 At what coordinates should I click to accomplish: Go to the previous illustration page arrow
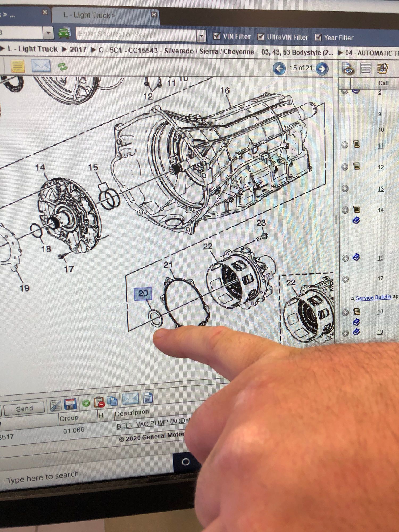[x=279, y=69]
